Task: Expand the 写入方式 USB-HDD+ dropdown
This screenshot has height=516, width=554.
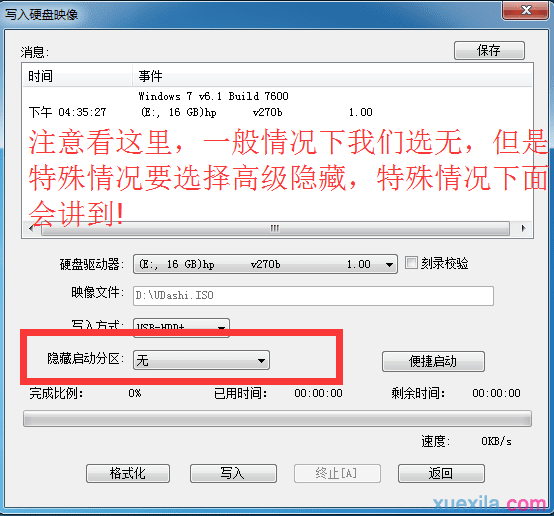Action: tap(181, 324)
